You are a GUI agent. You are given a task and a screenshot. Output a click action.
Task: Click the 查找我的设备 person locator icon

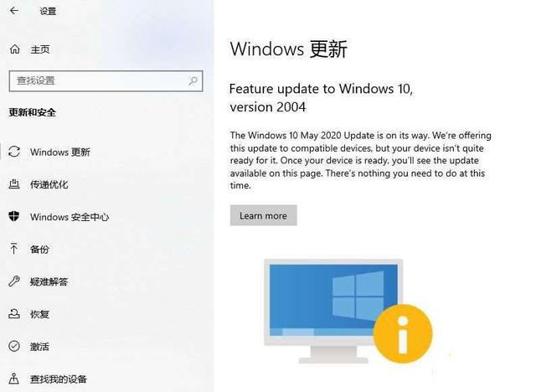coord(14,379)
